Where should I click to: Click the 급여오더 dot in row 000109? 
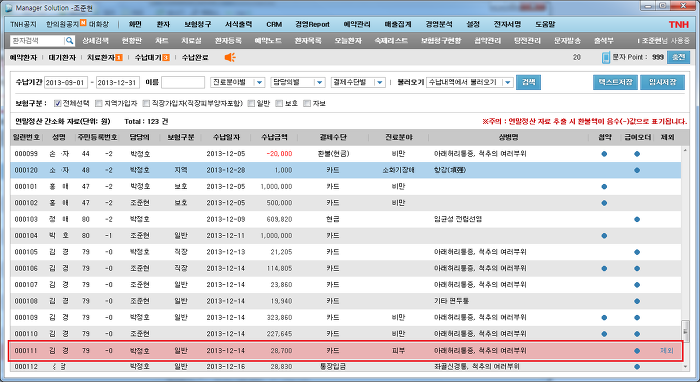637,317
